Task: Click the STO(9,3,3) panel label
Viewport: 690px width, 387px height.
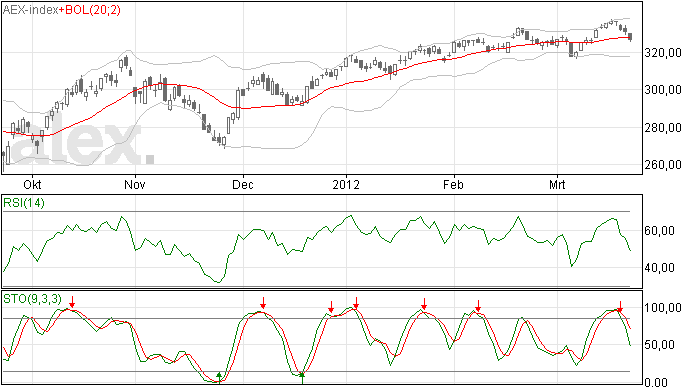Action: [x=33, y=299]
